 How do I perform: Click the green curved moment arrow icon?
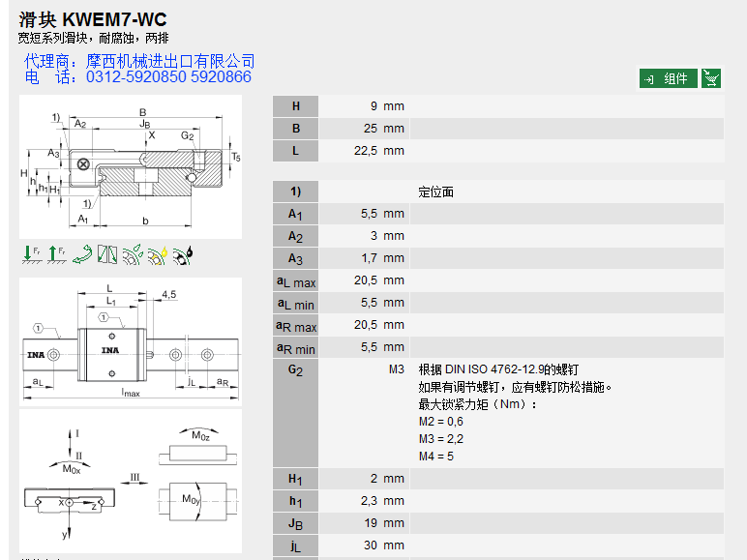point(82,254)
